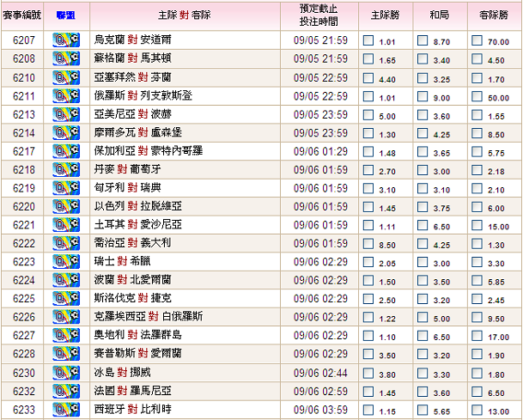Screen dimensions: 523x420
Task: Click the 賽事編號 column header
Action: click(22, 15)
